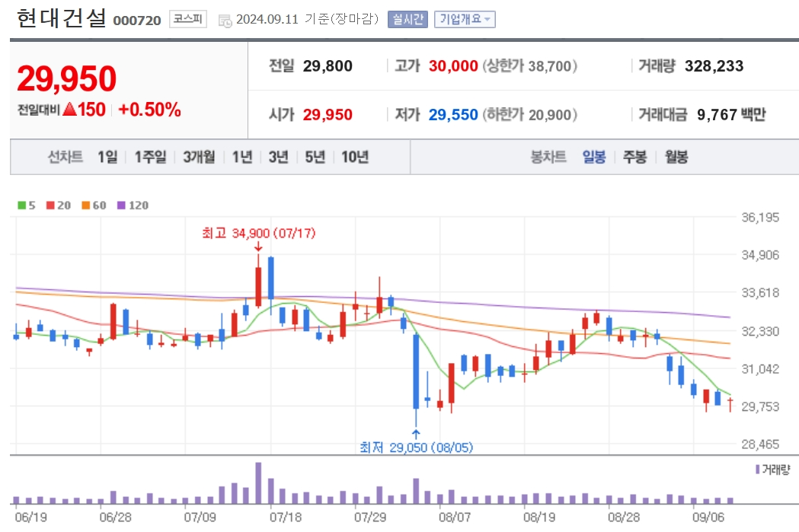Show the 3년 line chart
799x532 pixels.
[278, 157]
